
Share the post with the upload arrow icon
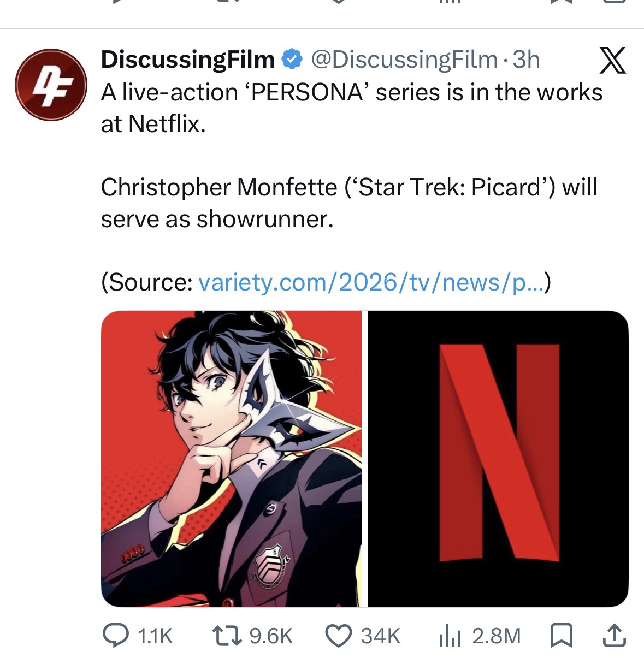[x=613, y=635]
